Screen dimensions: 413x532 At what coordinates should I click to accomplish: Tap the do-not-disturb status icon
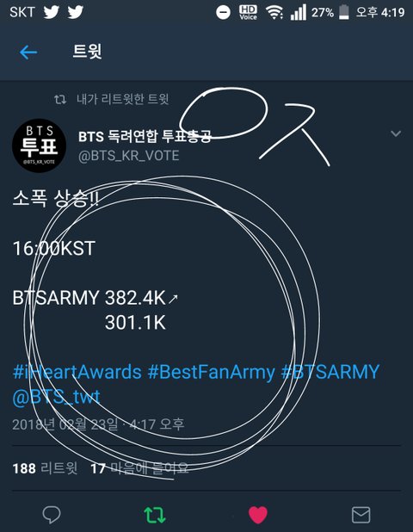223,13
